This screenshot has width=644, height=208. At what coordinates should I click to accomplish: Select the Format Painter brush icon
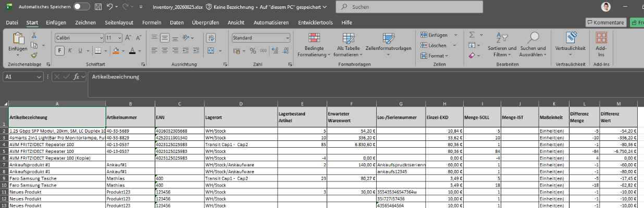[34, 55]
